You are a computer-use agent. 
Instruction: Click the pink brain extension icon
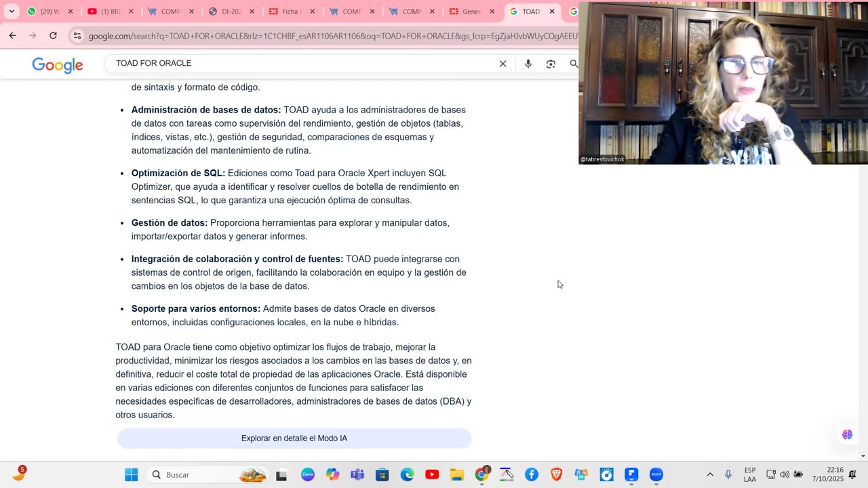point(847,434)
